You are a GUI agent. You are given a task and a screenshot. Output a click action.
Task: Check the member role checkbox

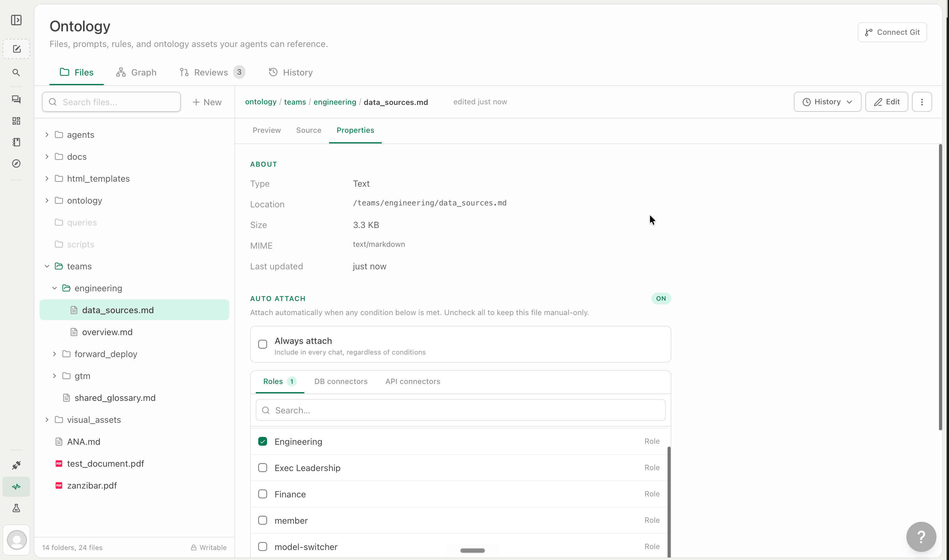coord(263,520)
